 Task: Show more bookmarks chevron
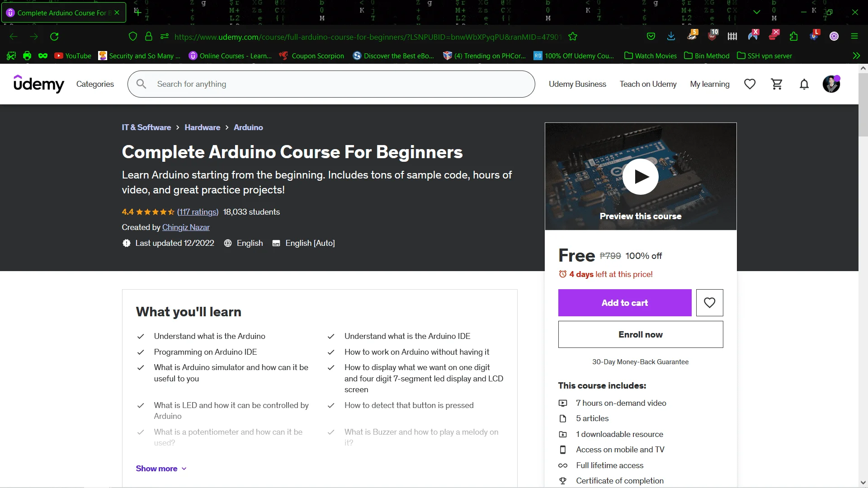click(856, 56)
